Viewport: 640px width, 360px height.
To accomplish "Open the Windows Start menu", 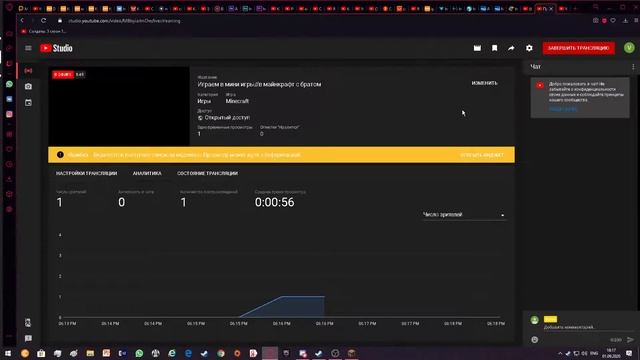I will (8, 353).
